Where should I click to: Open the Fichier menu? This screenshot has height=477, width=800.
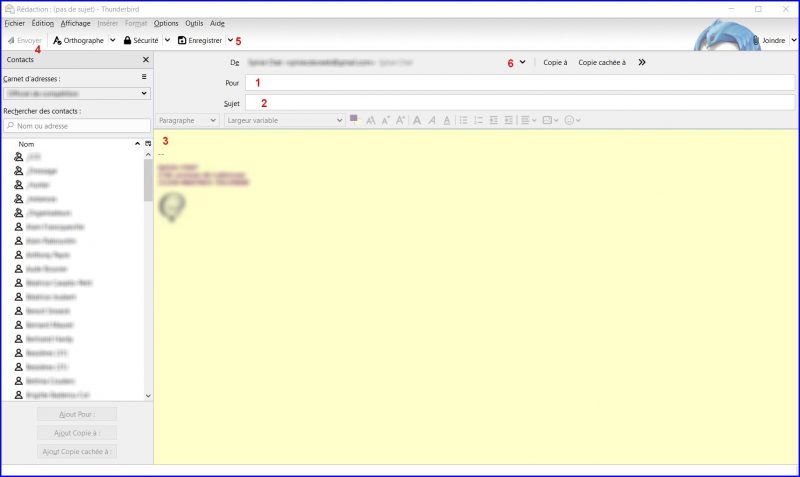point(14,22)
